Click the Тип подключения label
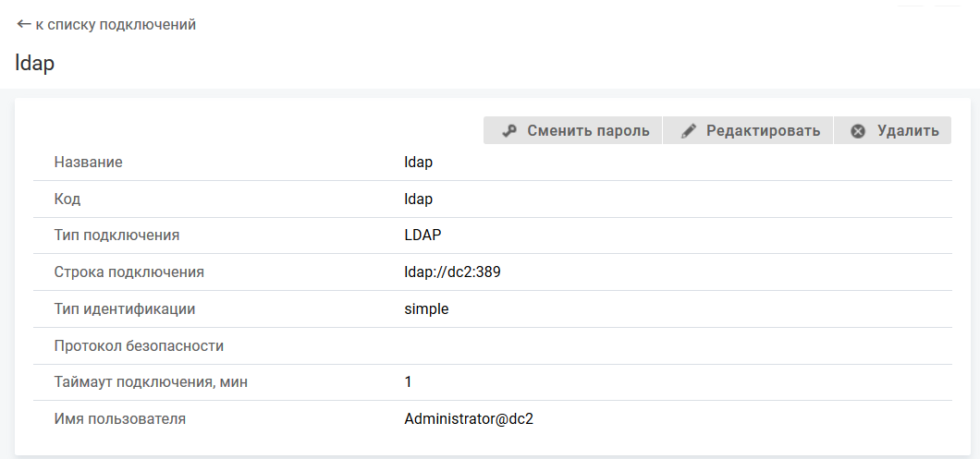 [116, 236]
